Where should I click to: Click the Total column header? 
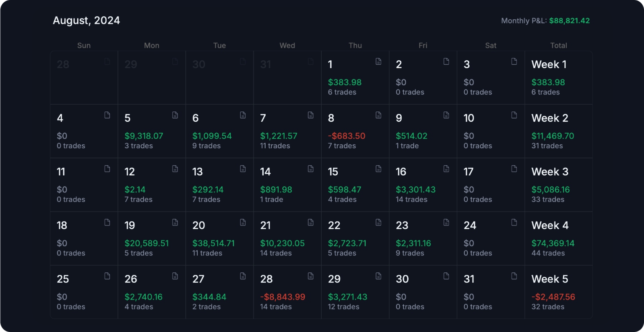(x=558, y=45)
